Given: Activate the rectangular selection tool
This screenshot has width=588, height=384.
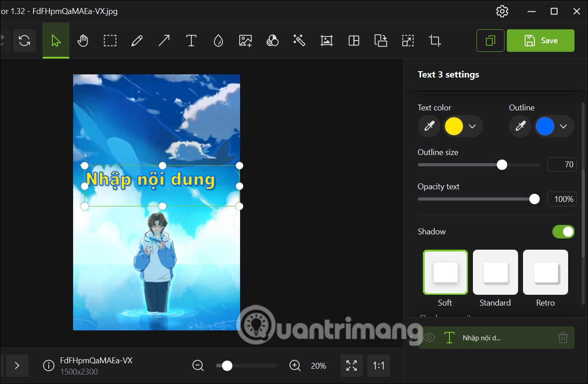Looking at the screenshot, I should pyautogui.click(x=110, y=41).
